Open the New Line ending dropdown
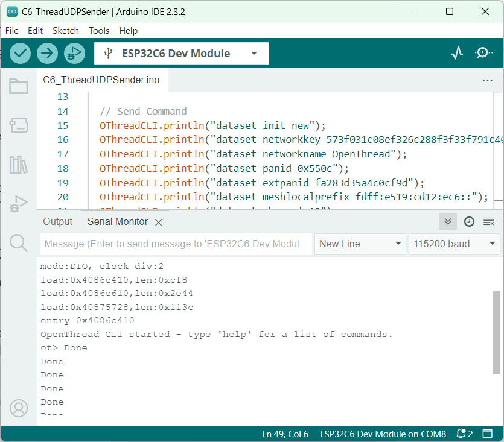The height and width of the screenshot is (442, 504). point(360,244)
